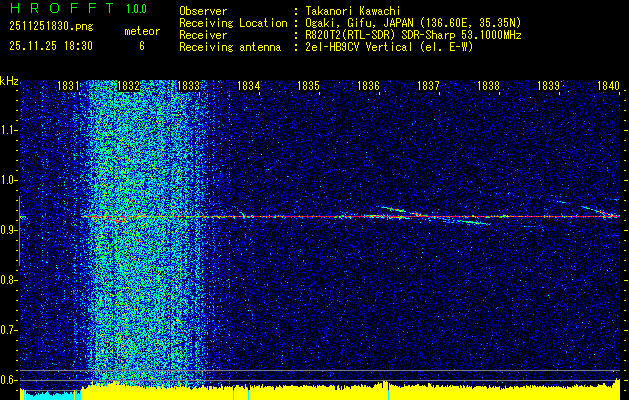629x400 pixels.
Task: Click the 0.9 kHz axis label
Action: pyautogui.click(x=8, y=230)
